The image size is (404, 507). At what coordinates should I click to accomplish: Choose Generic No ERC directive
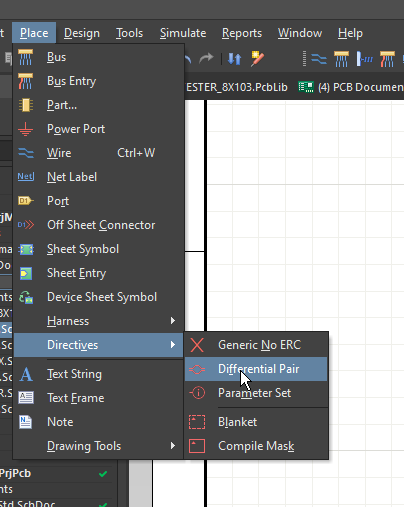pos(256,345)
